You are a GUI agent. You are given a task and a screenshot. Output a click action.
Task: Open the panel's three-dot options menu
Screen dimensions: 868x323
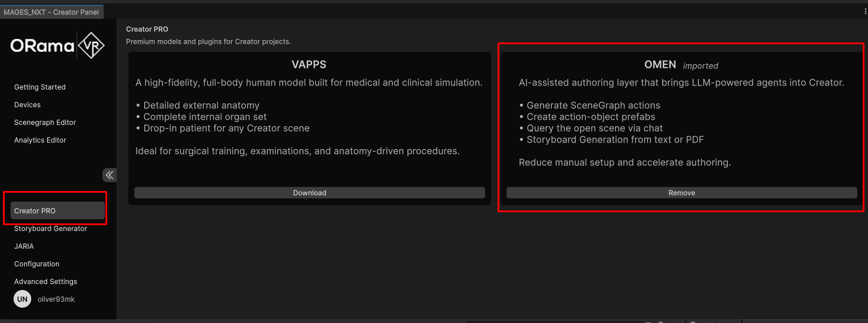[x=864, y=11]
